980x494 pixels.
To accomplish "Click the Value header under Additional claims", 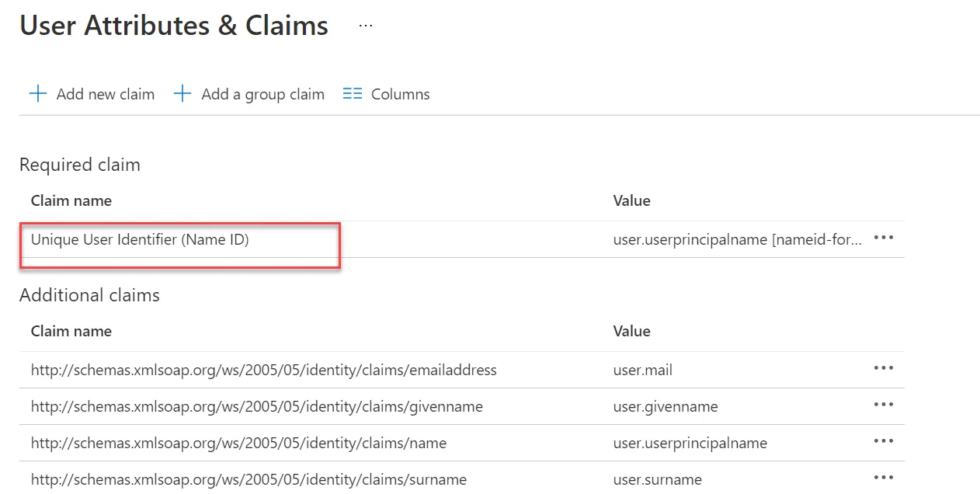I will 632,331.
